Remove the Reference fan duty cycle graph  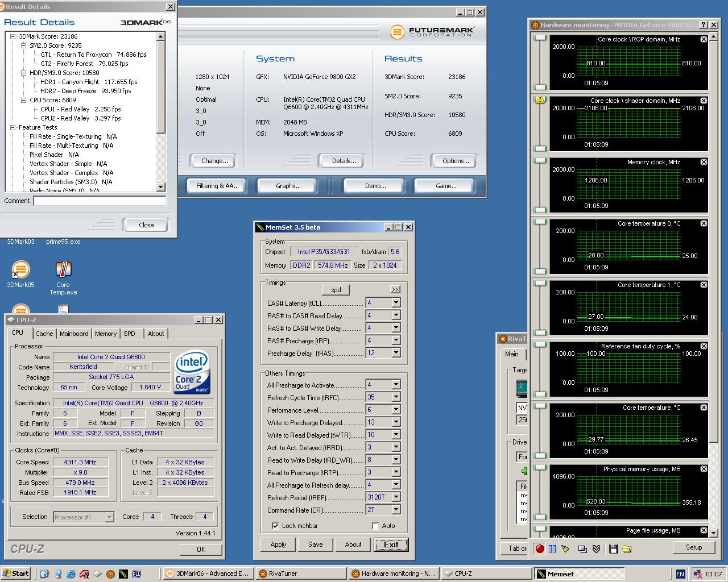[x=704, y=346]
